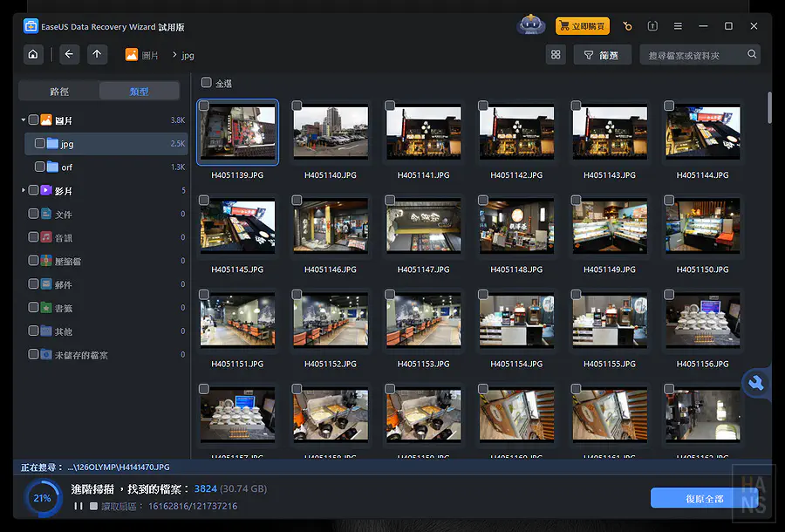Check the Select All checkbox
785x532 pixels.
point(207,84)
